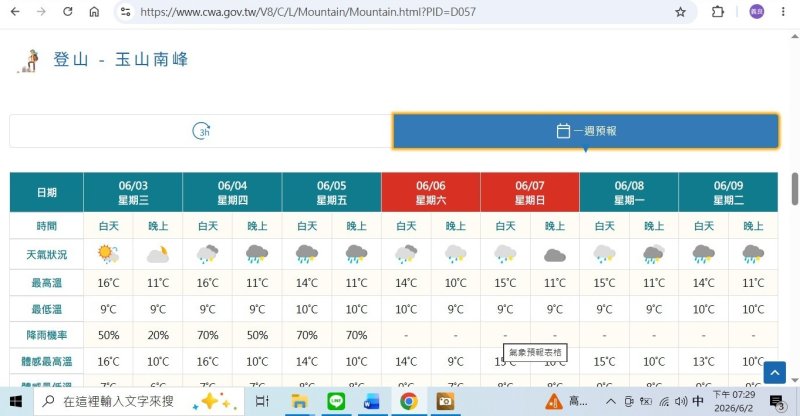The width and height of the screenshot is (800, 416).
Task: Click the browser forward arrow
Action: tap(41, 11)
